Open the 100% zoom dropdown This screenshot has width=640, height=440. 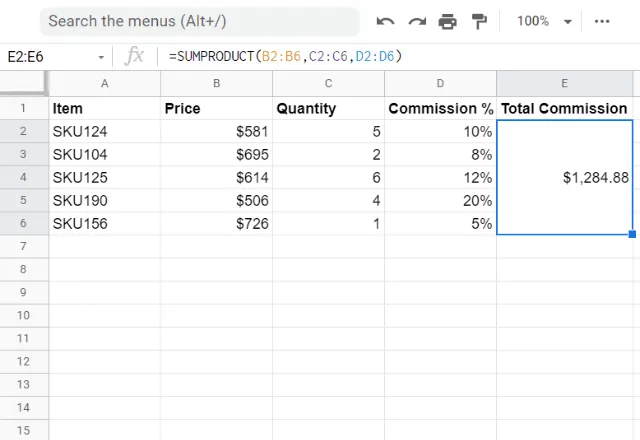544,21
